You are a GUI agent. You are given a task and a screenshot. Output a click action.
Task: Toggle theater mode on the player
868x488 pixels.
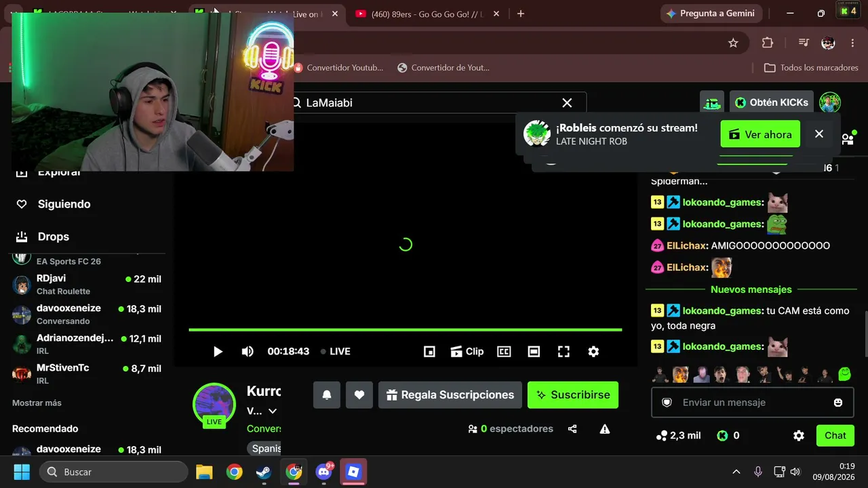(534, 351)
